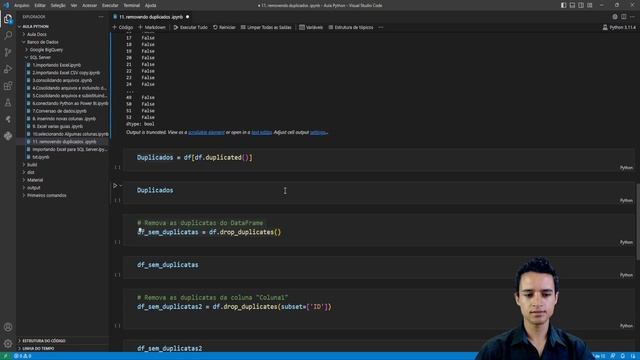This screenshot has height=360, width=640.
Task: Toggle the bottom panel from title bar
Action: 572,5
